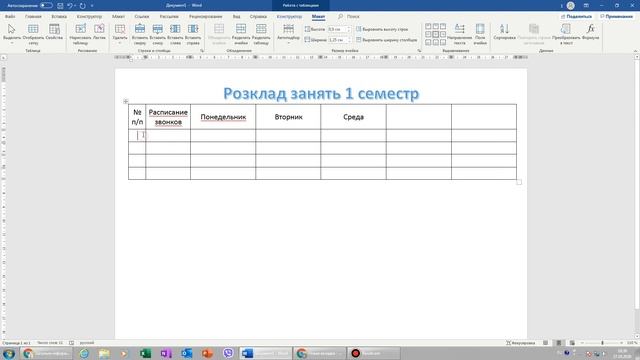This screenshot has height=360, width=640.
Task: Open table Properties (Свойства)
Action: [54, 32]
